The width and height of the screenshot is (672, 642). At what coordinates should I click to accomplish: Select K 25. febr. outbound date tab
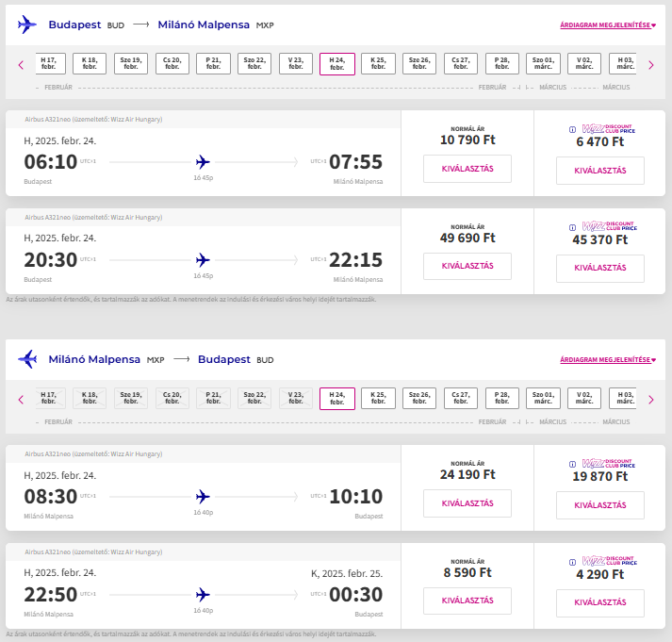coord(378,64)
